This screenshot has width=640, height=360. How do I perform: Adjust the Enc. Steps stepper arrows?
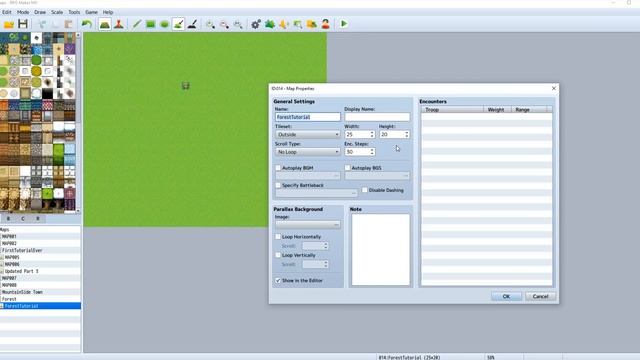click(372, 152)
